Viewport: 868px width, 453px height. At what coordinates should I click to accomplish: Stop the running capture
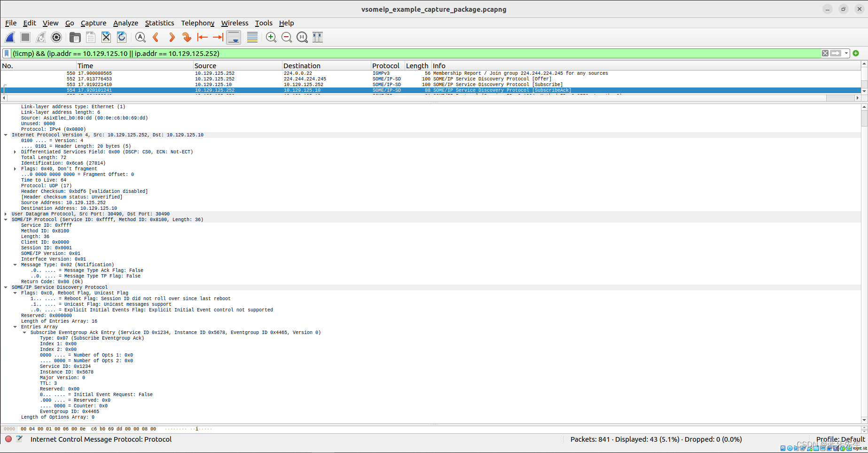[x=25, y=37]
